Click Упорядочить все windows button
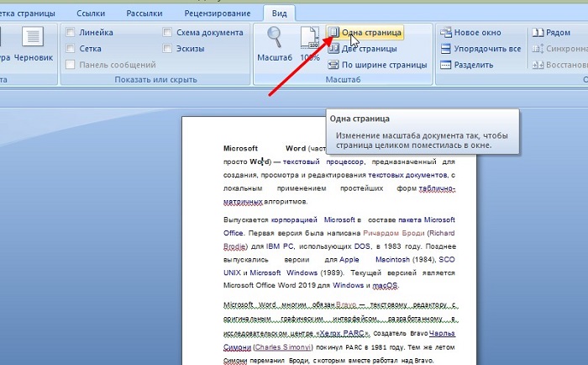Screen dimensions: 588x365 coord(480,49)
